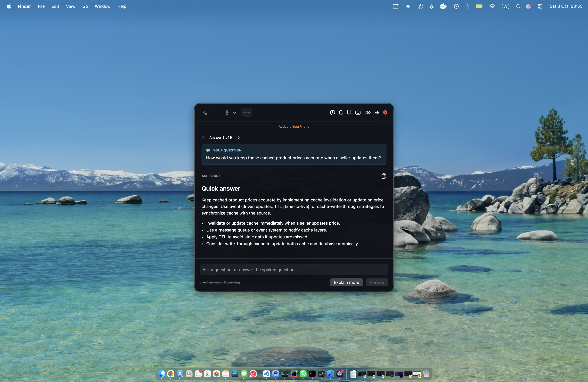The image size is (588, 382).
Task: Click the five-dots button in assistant toolbar
Action: point(246,112)
